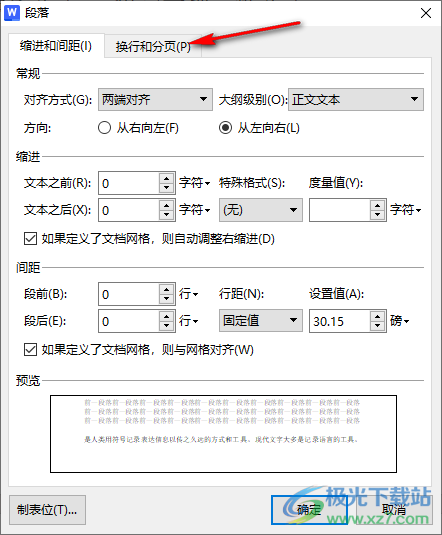The width and height of the screenshot is (442, 535).
Task: Decrease 段前 spacing with down arrow
Action: point(167,299)
